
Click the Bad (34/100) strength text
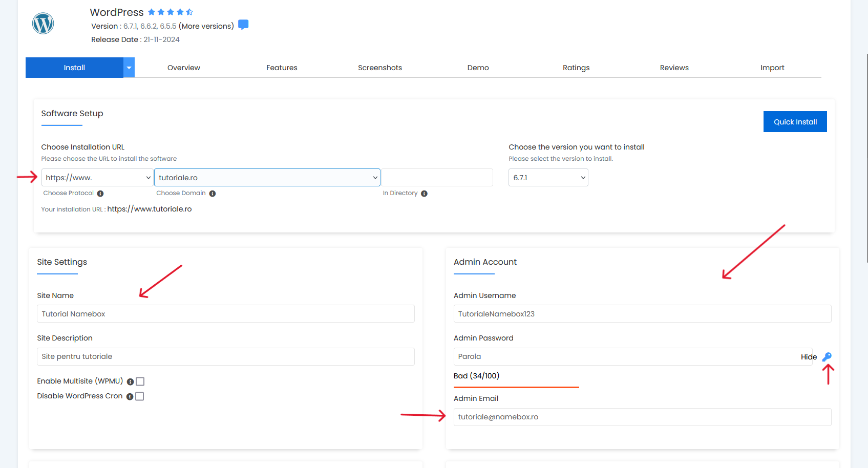click(x=476, y=376)
